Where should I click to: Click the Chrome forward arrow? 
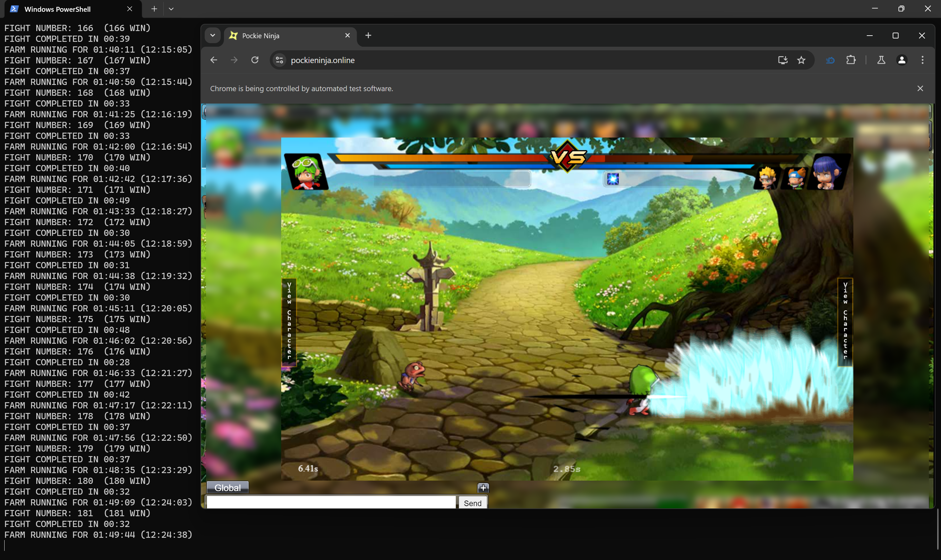tap(234, 60)
